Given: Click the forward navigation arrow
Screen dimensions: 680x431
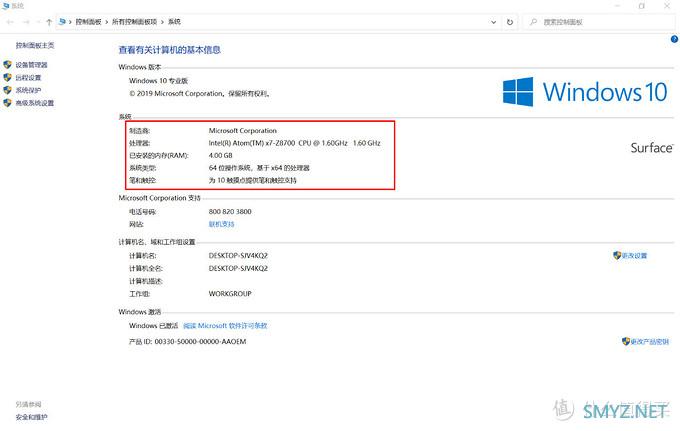Looking at the screenshot, I should [x=26, y=22].
